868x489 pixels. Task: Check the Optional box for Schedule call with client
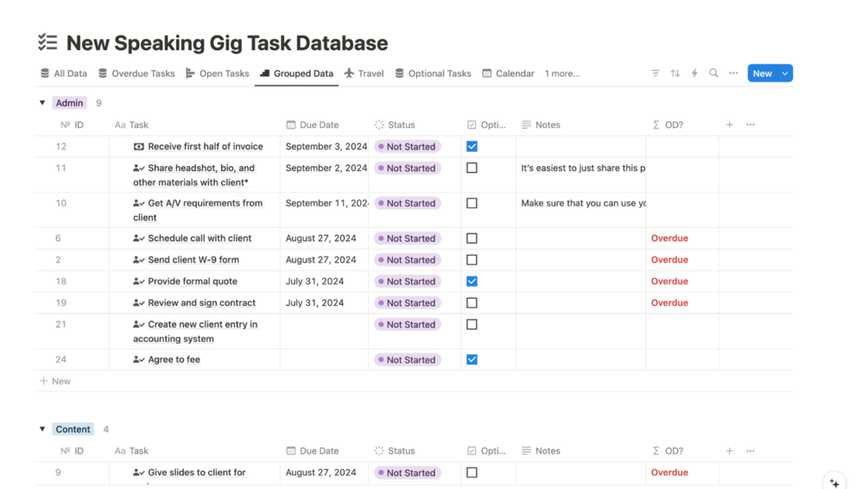(472, 238)
